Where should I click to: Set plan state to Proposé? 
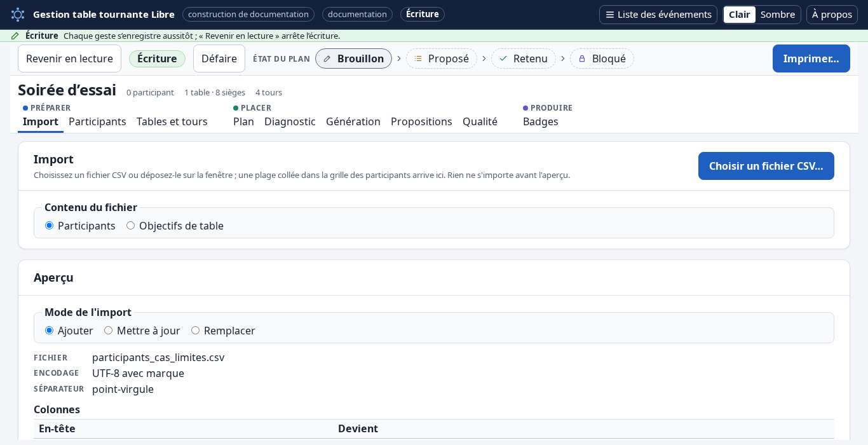point(442,58)
